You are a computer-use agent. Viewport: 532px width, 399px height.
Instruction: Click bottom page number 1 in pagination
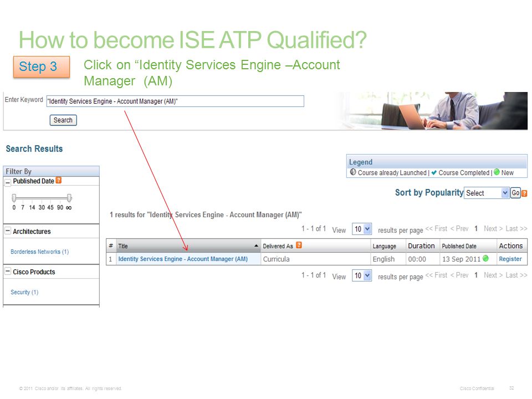tap(476, 275)
